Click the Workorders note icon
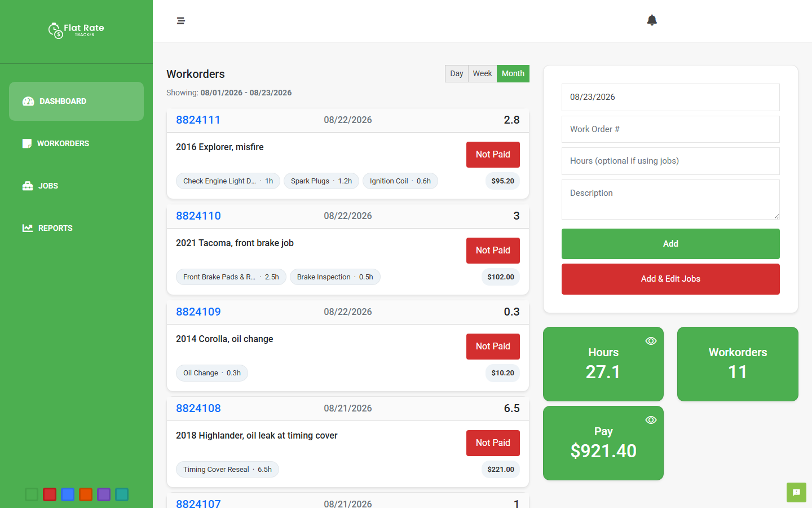Screen dimensions: 812x508 pos(27,143)
